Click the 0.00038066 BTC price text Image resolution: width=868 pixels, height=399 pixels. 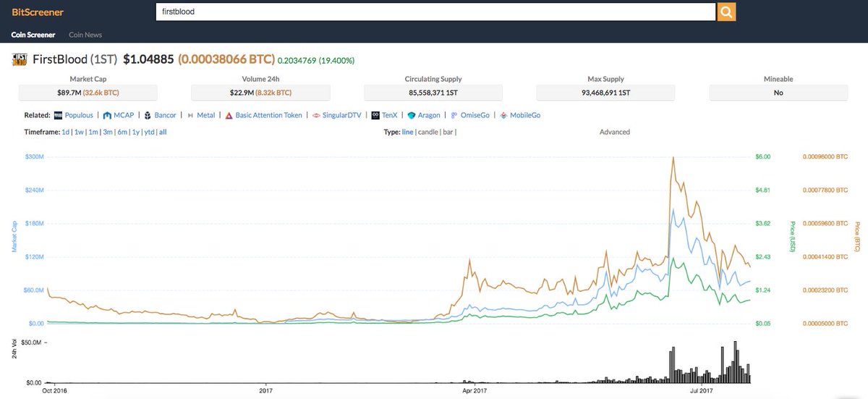tap(226, 59)
